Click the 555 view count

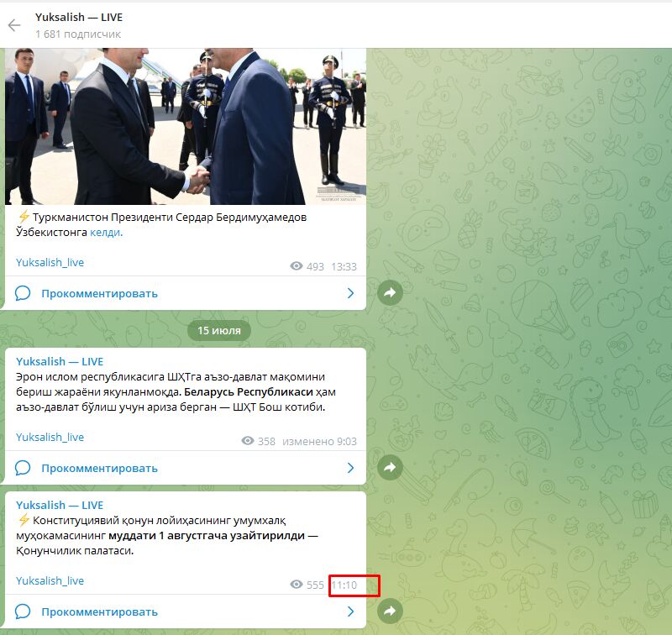click(x=315, y=585)
